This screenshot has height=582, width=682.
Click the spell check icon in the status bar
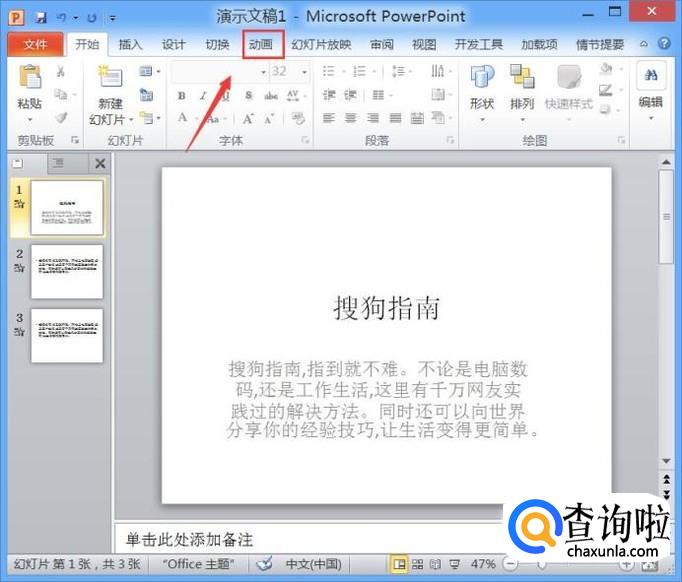point(264,563)
